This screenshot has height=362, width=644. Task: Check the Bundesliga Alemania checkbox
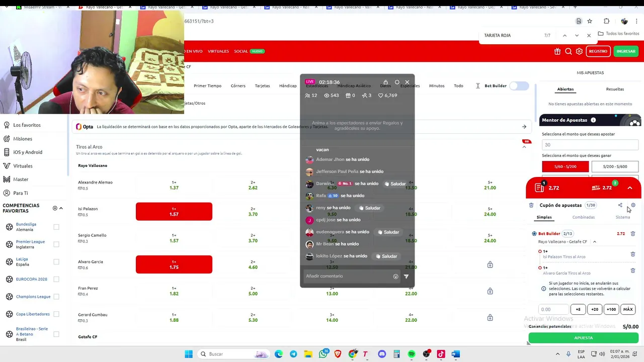(56, 227)
